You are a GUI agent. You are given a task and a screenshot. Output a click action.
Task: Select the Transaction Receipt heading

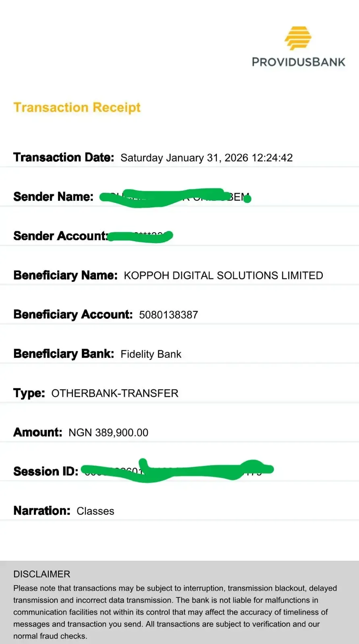click(x=77, y=107)
